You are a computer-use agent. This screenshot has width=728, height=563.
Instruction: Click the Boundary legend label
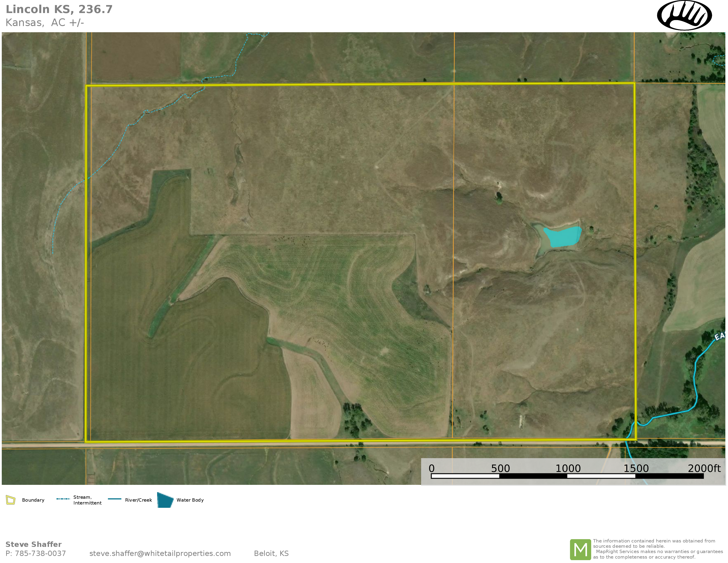33,500
